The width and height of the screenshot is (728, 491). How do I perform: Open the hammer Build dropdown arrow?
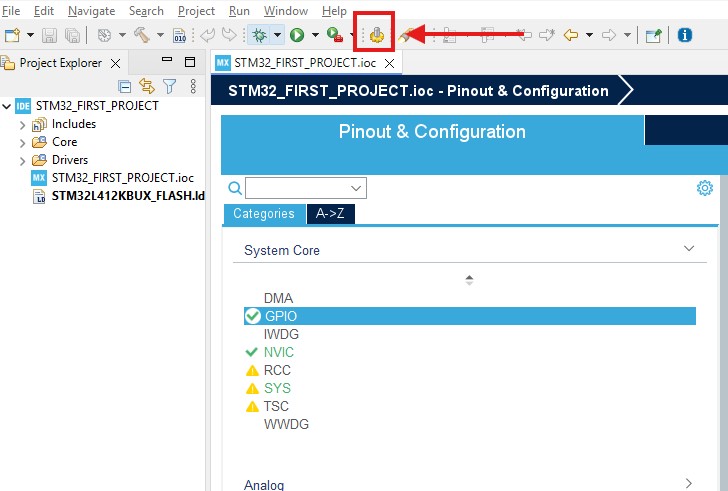click(160, 35)
